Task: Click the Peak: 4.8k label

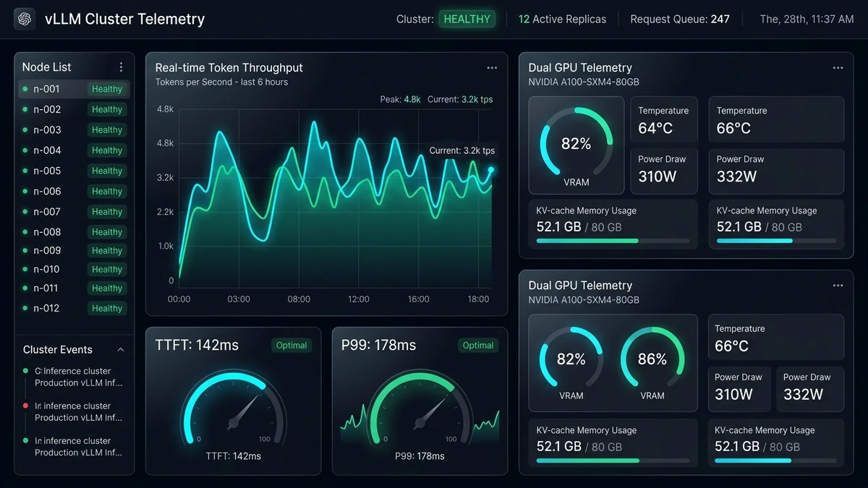Action: pos(400,99)
